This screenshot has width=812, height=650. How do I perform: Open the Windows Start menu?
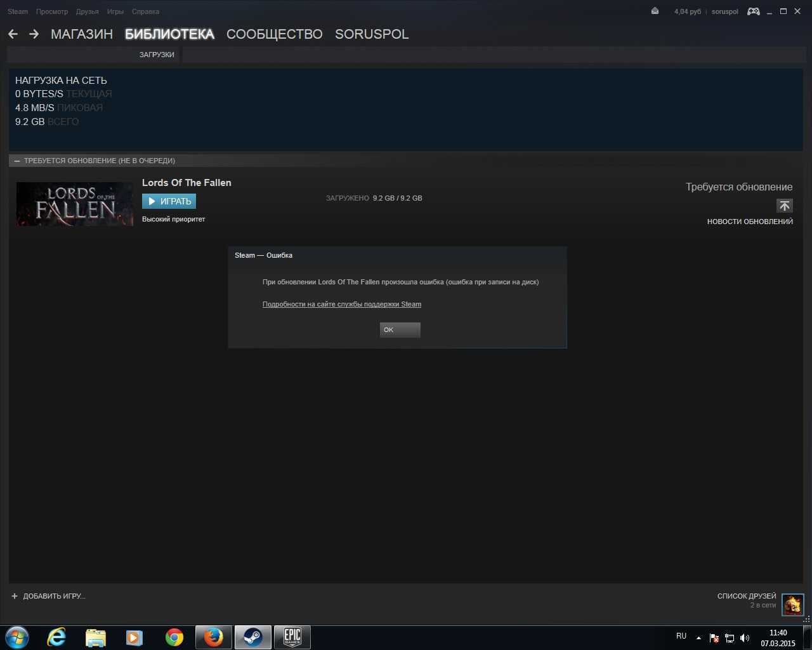tap(16, 637)
